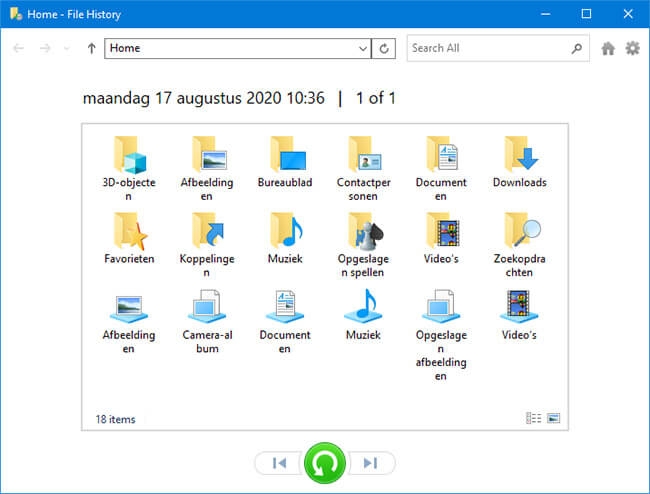Navigate back with the back arrow
Image resolution: width=650 pixels, height=494 pixels.
[x=19, y=48]
